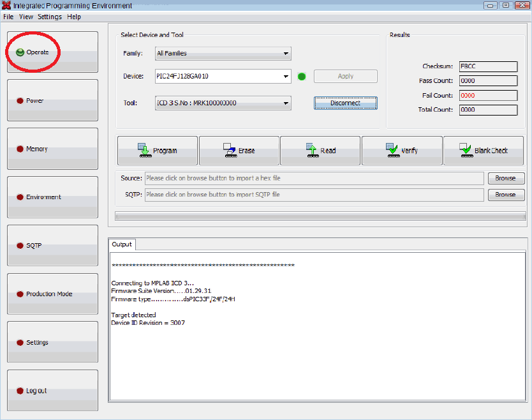Image resolution: width=532 pixels, height=420 pixels.
Task: Click the Verify button with checkmark
Action: coord(402,151)
